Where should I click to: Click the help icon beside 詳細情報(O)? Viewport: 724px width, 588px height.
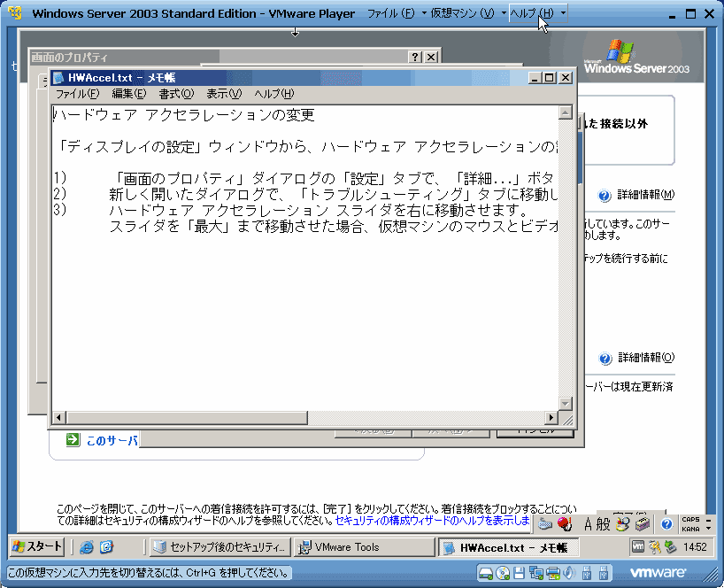605,359
